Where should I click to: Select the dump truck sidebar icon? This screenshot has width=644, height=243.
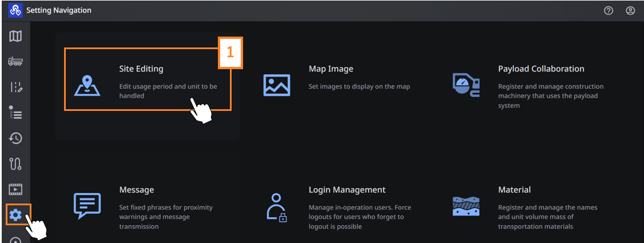pyautogui.click(x=15, y=62)
